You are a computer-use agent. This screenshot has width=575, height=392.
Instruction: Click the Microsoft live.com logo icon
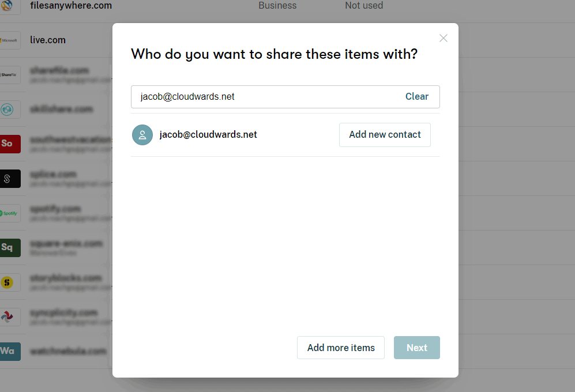coord(9,40)
